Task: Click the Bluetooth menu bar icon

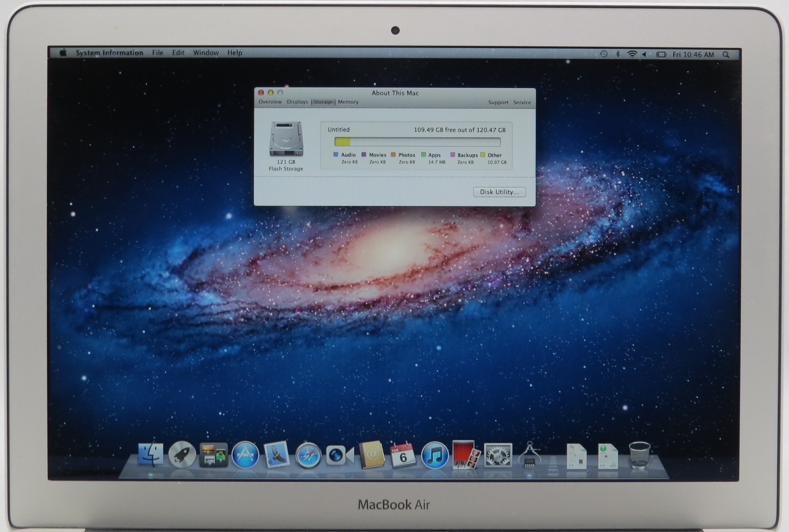Action: point(617,54)
